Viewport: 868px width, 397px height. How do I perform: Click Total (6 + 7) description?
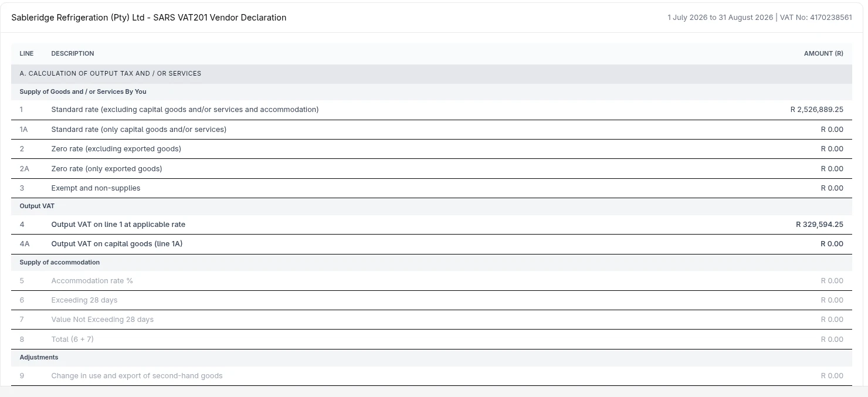point(73,340)
